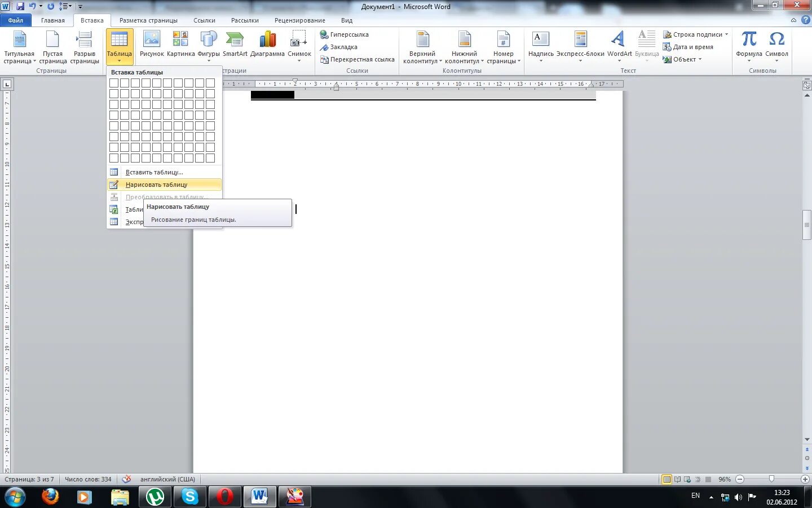Viewport: 812px width, 508px height.
Task: Repeat the last action
Action: (51, 6)
